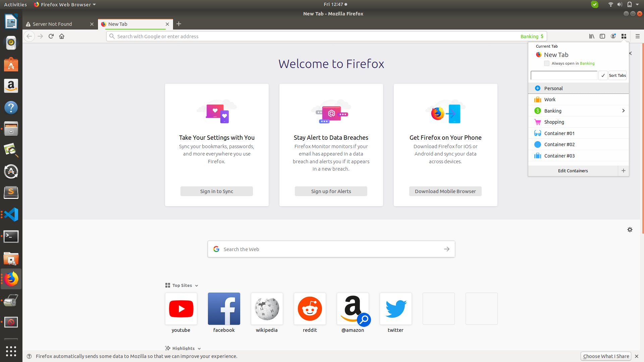Open the Library toolbar icon

(x=591, y=36)
